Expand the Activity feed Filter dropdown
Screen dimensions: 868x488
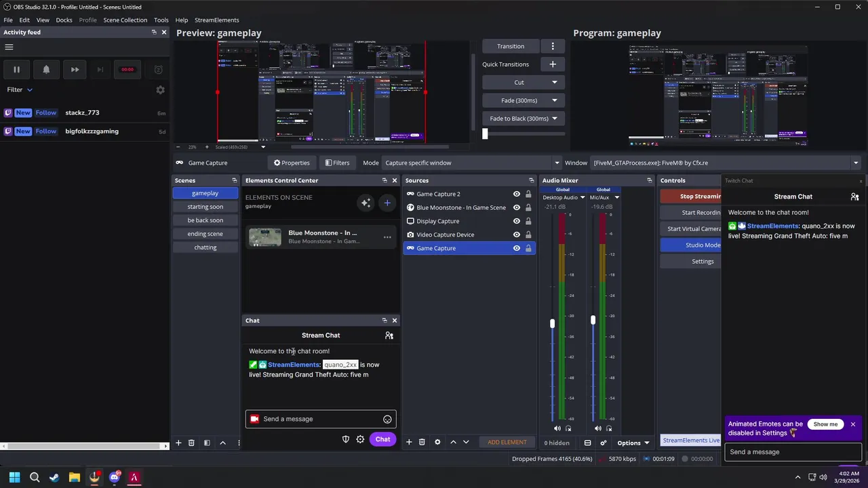(x=20, y=89)
